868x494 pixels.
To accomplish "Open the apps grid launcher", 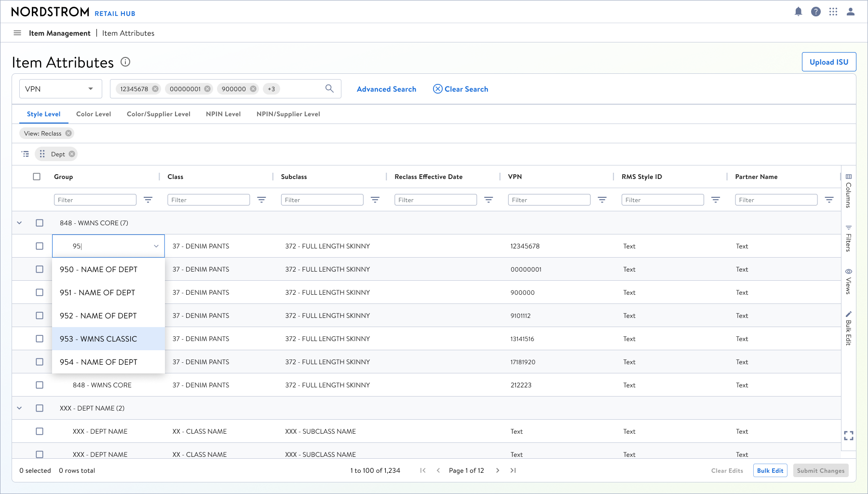I will pyautogui.click(x=833, y=12).
